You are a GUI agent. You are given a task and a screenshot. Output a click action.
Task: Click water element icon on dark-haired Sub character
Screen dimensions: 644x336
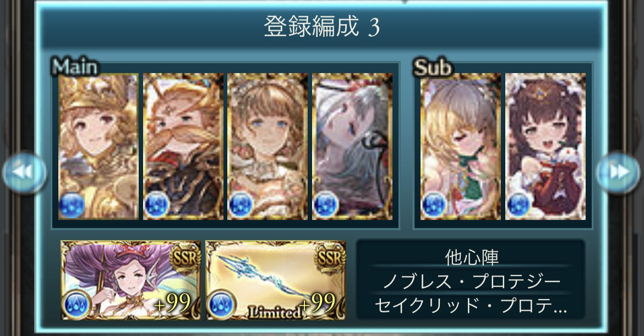click(519, 205)
